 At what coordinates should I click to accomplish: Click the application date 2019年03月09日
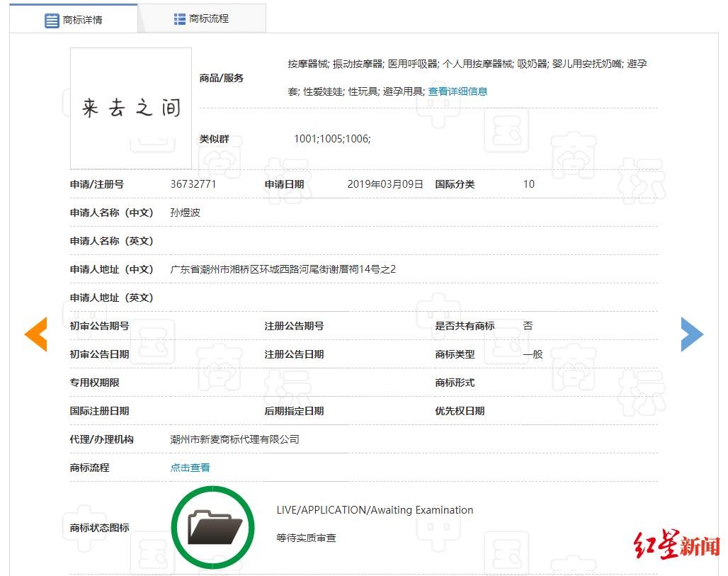tap(385, 184)
